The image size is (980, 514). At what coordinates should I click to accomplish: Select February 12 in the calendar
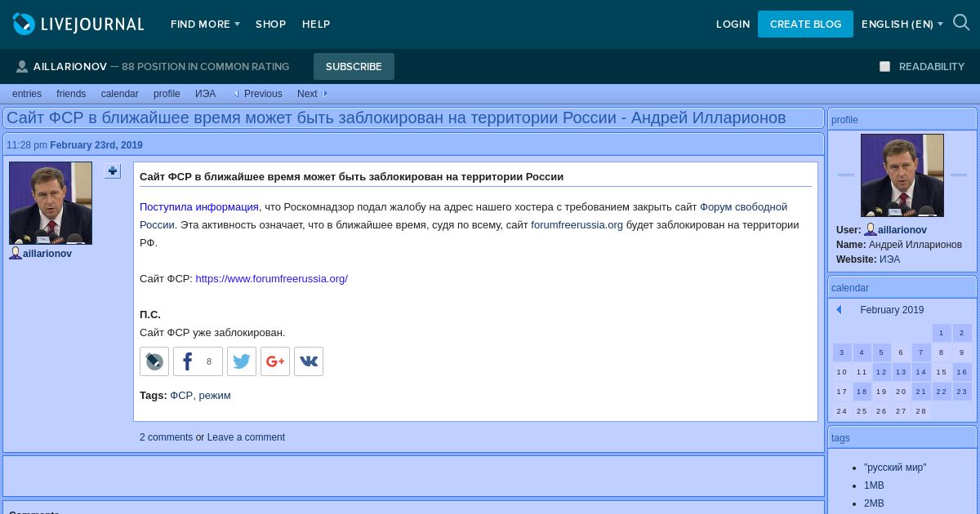[x=881, y=372]
